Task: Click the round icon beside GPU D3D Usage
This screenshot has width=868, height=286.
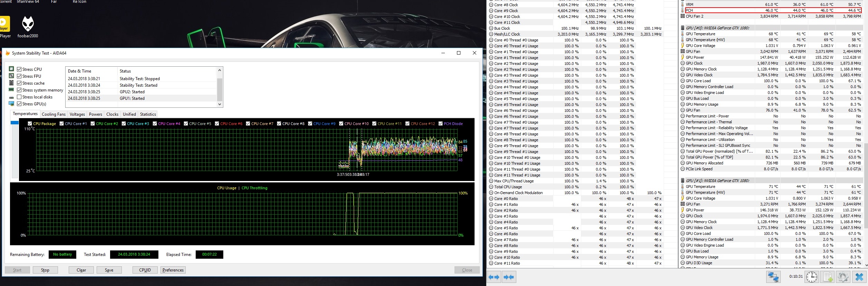Action: tap(683, 263)
